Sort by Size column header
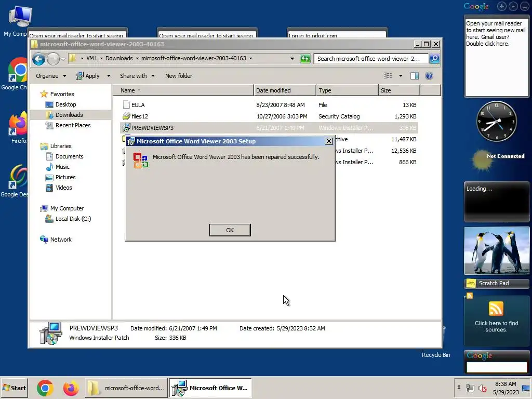532x399 pixels. click(399, 90)
